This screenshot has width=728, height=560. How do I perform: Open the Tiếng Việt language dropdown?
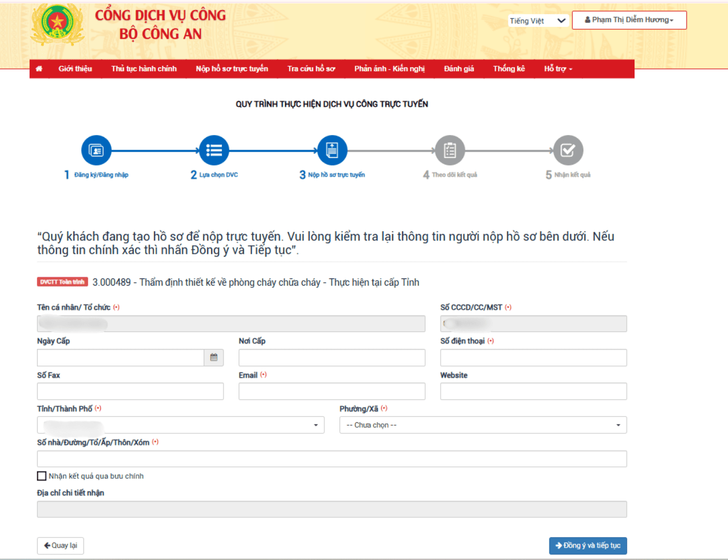pos(538,21)
